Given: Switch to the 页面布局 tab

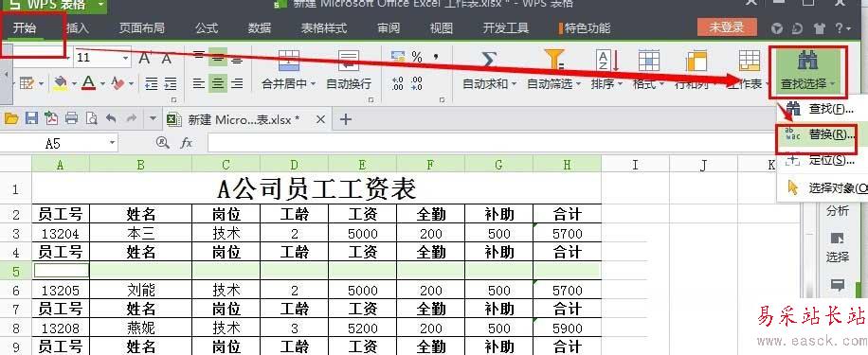Looking at the screenshot, I should tap(142, 28).
